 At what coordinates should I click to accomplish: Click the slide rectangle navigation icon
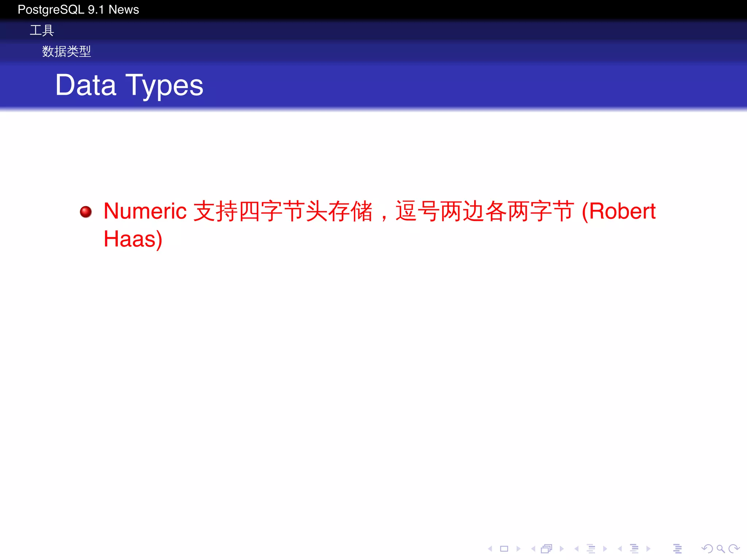(x=504, y=549)
